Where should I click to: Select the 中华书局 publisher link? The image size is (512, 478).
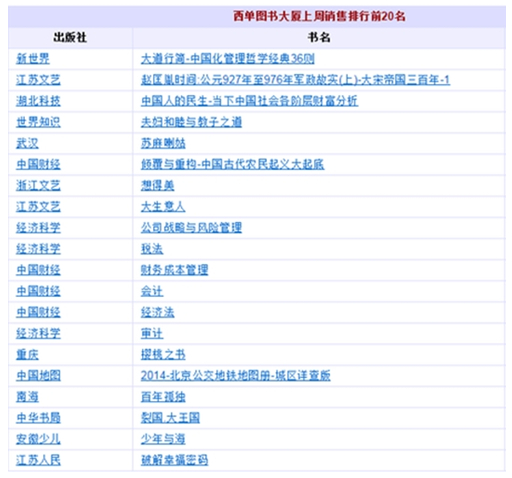(38, 418)
